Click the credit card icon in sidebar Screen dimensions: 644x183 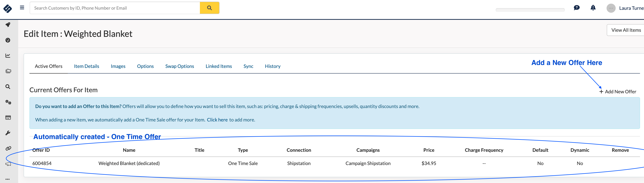coord(8,118)
